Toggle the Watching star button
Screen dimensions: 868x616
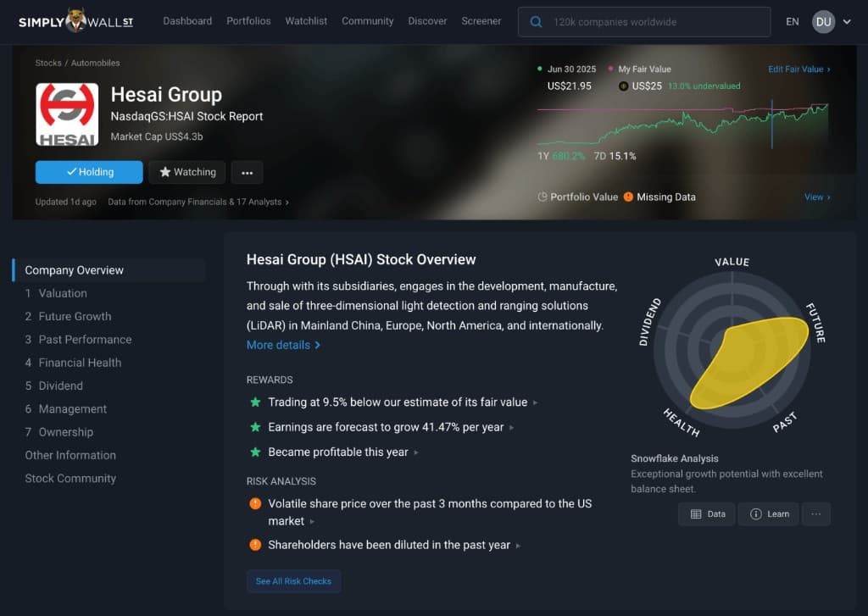pyautogui.click(x=187, y=172)
